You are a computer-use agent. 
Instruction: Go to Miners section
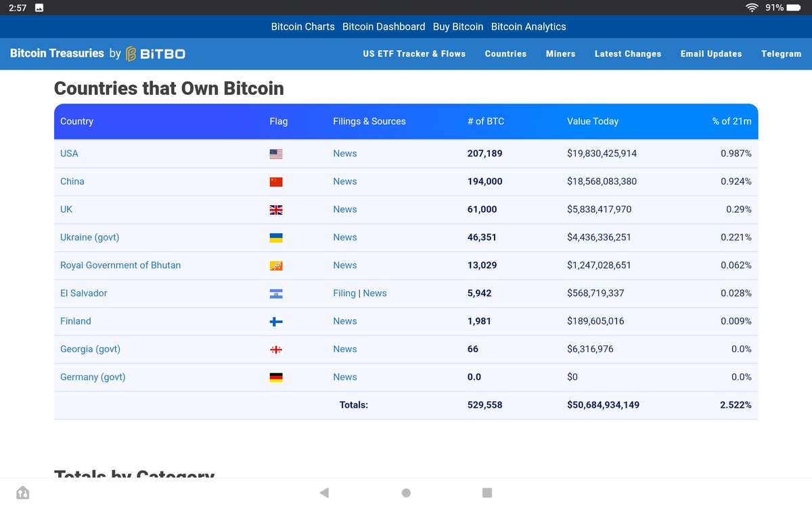tap(560, 54)
